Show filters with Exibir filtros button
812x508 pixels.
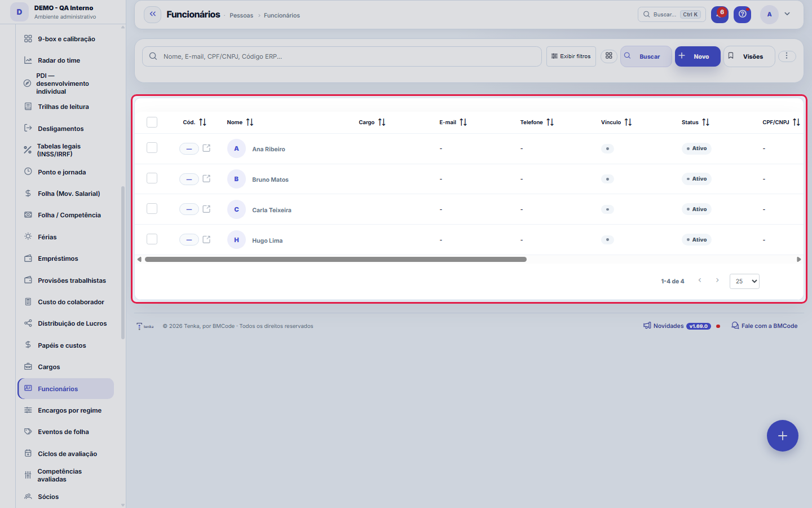tap(571, 56)
